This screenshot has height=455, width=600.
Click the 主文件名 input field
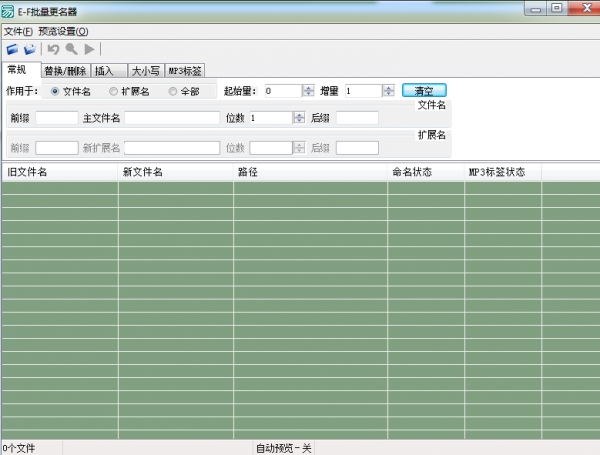tap(172, 117)
